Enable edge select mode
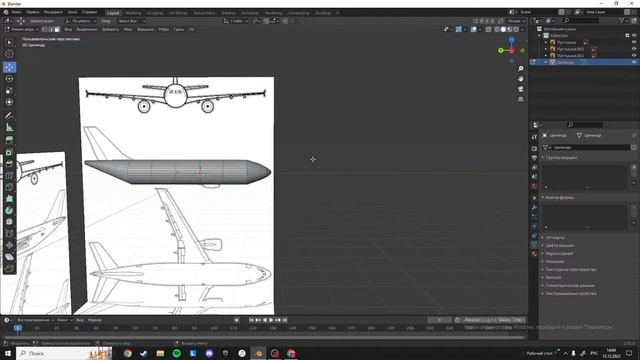The image size is (640, 360). coord(51,29)
